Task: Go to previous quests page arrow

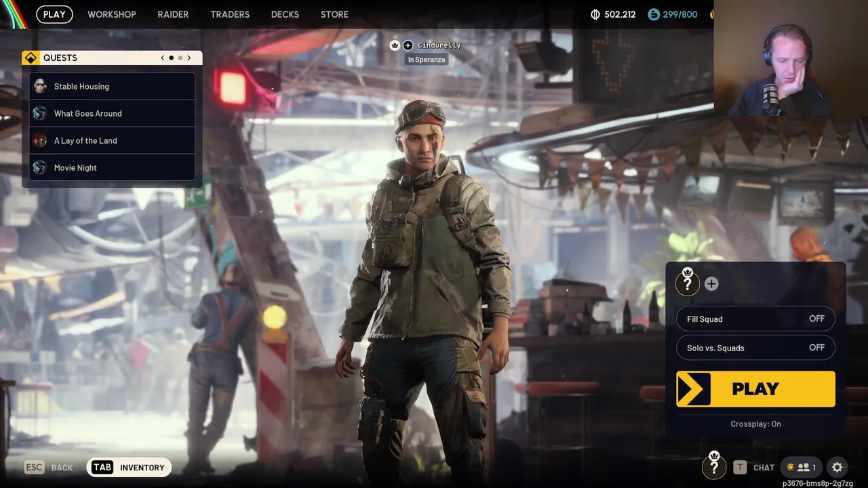Action: (x=163, y=58)
